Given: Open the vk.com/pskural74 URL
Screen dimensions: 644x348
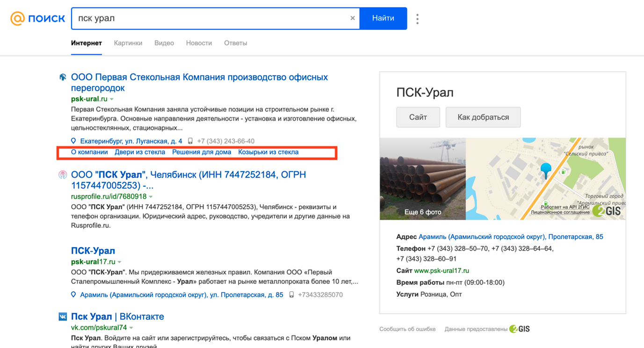Looking at the screenshot, I should (x=99, y=327).
